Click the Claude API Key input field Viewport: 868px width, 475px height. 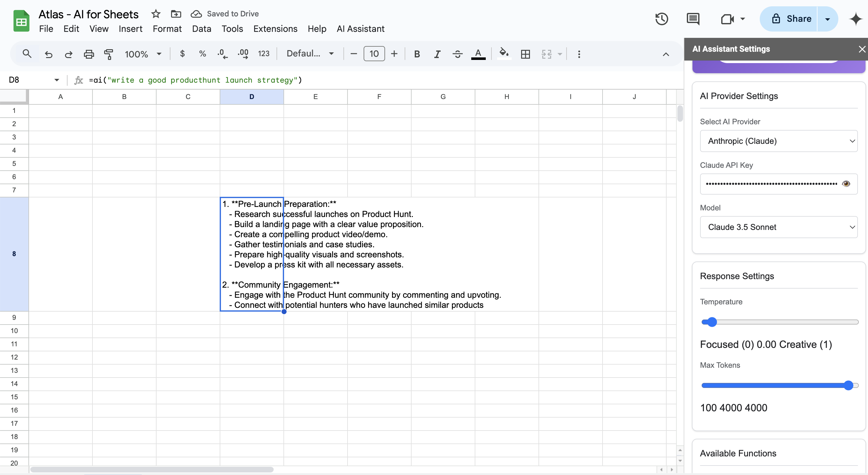point(771,184)
